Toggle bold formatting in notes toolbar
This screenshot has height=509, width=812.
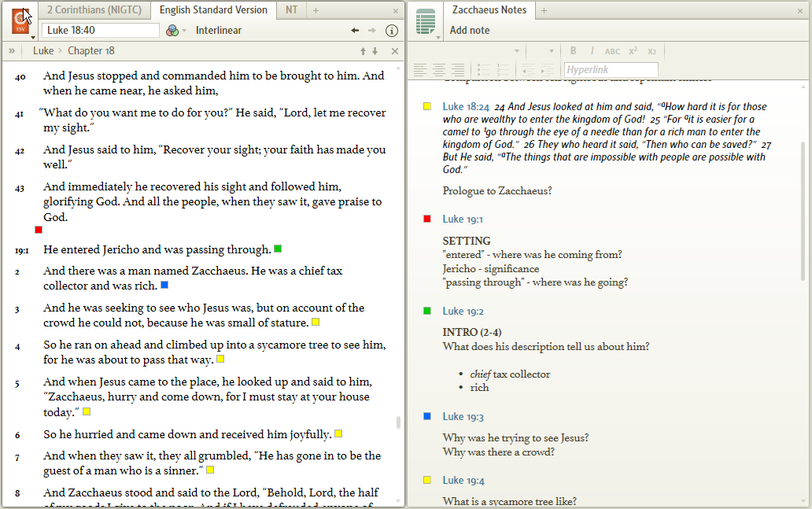click(x=573, y=51)
